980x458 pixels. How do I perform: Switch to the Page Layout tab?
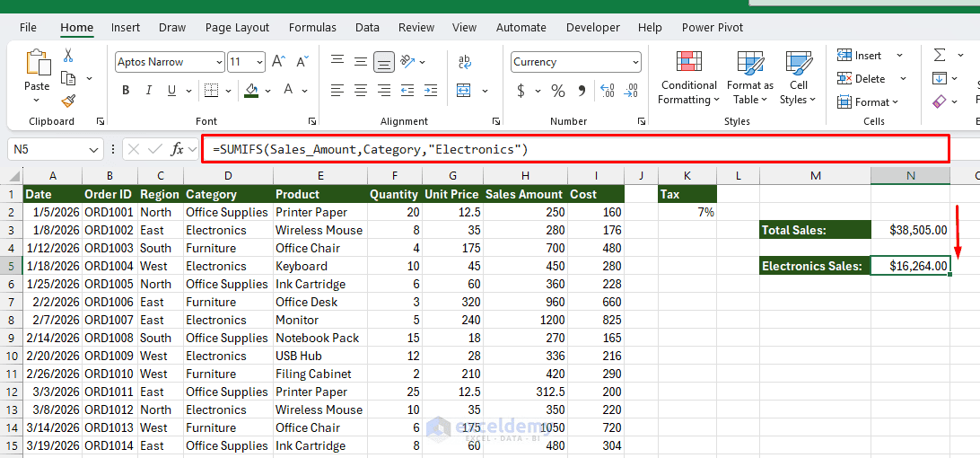coord(238,28)
